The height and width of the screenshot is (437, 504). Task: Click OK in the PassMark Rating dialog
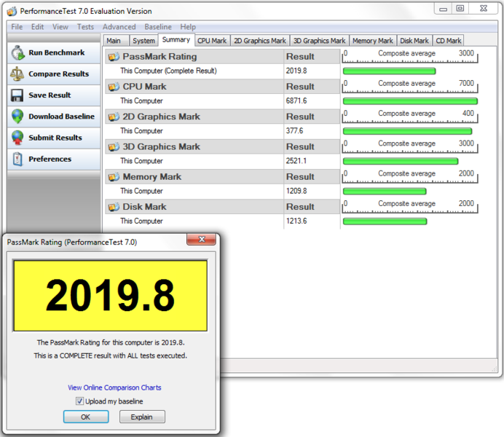pos(86,417)
